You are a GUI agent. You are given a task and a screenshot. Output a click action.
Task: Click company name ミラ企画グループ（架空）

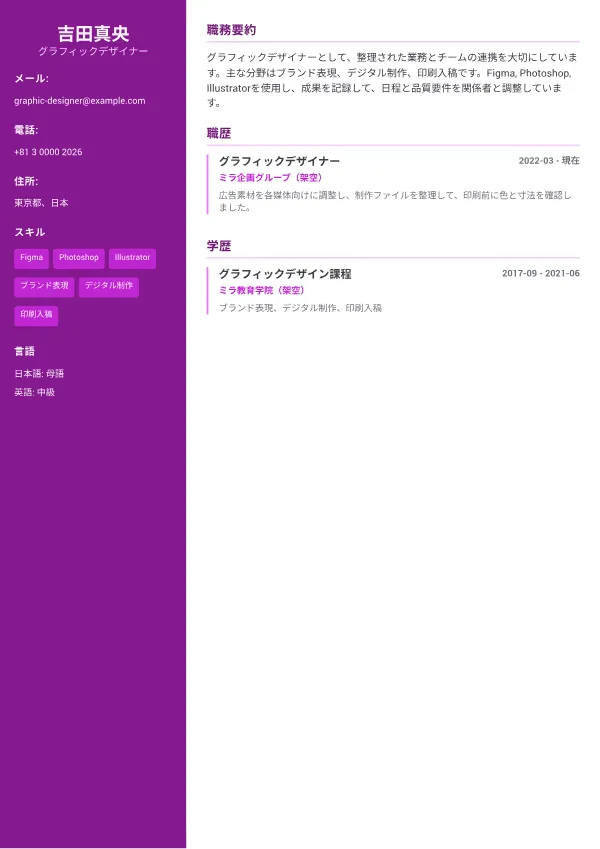pyautogui.click(x=270, y=178)
